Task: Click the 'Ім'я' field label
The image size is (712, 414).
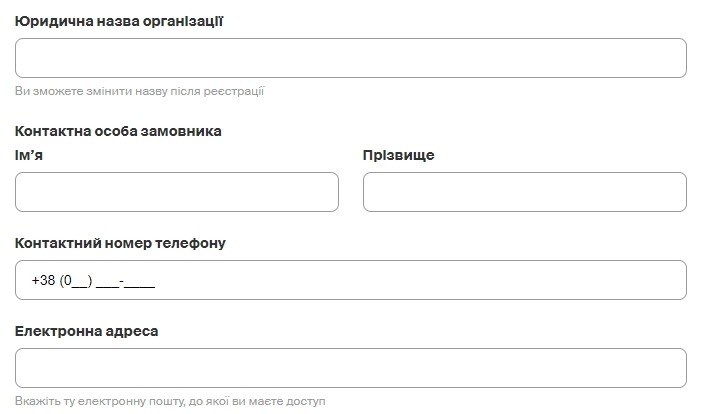Action: click(29, 155)
